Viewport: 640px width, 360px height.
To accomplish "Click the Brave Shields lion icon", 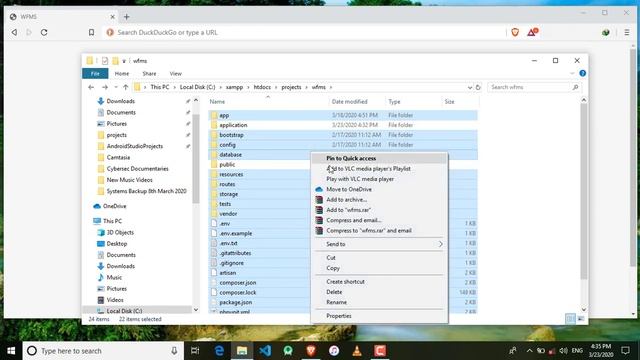I will pos(515,32).
